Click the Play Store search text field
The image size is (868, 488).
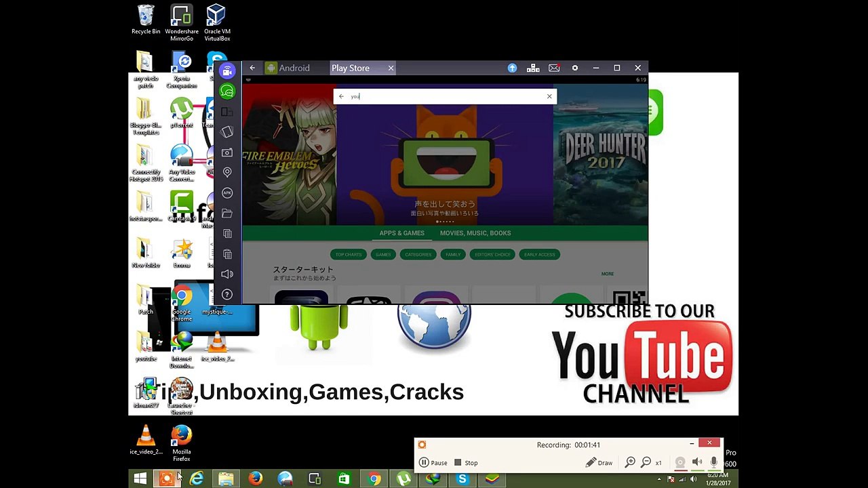[x=445, y=96]
